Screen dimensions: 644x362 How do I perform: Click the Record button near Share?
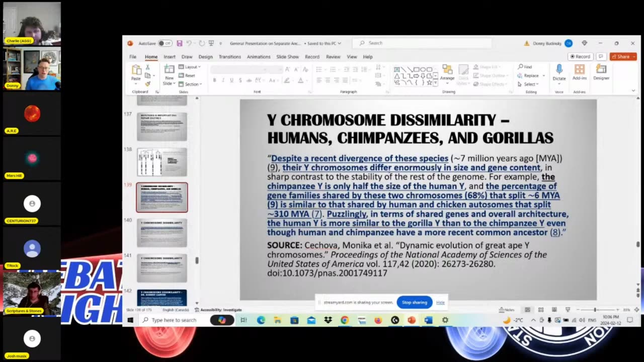tap(580, 57)
